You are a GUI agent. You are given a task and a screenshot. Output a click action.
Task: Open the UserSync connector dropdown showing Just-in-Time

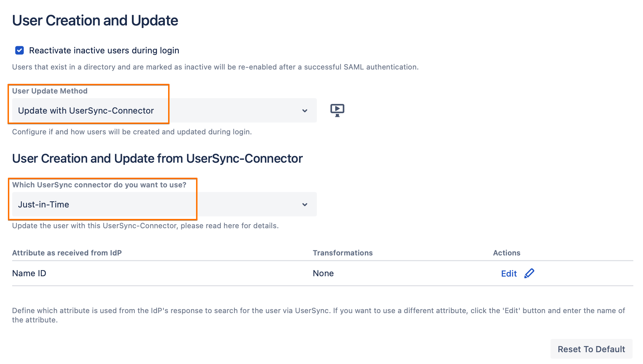click(x=164, y=204)
